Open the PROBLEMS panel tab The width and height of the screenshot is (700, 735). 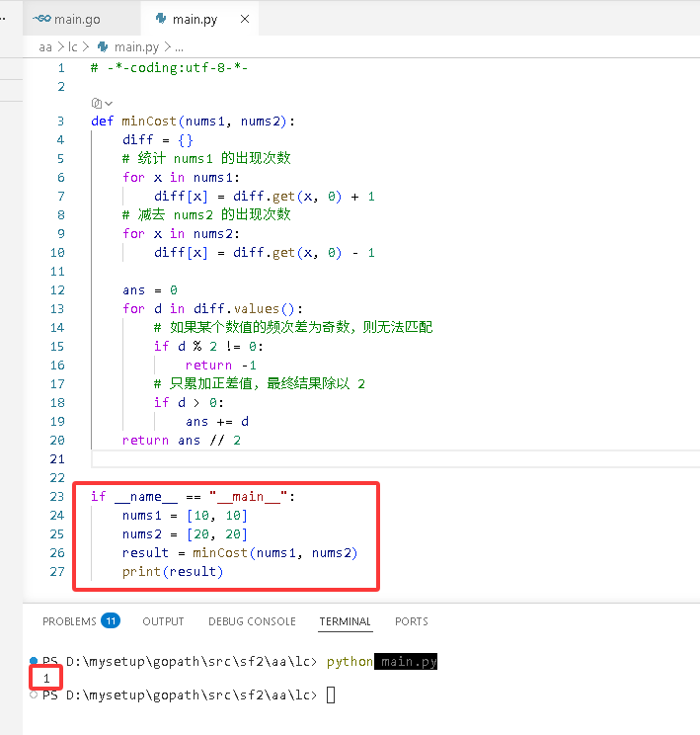(x=69, y=621)
